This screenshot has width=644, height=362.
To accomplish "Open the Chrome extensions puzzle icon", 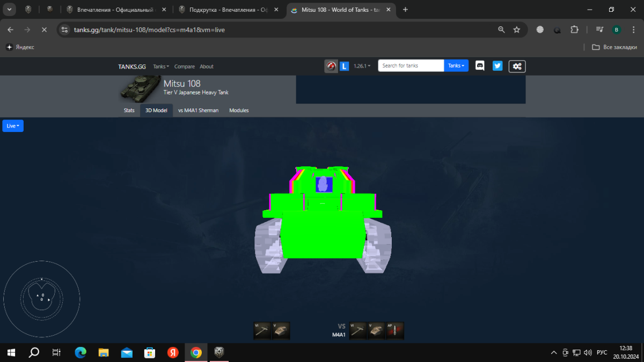I will coord(575,30).
